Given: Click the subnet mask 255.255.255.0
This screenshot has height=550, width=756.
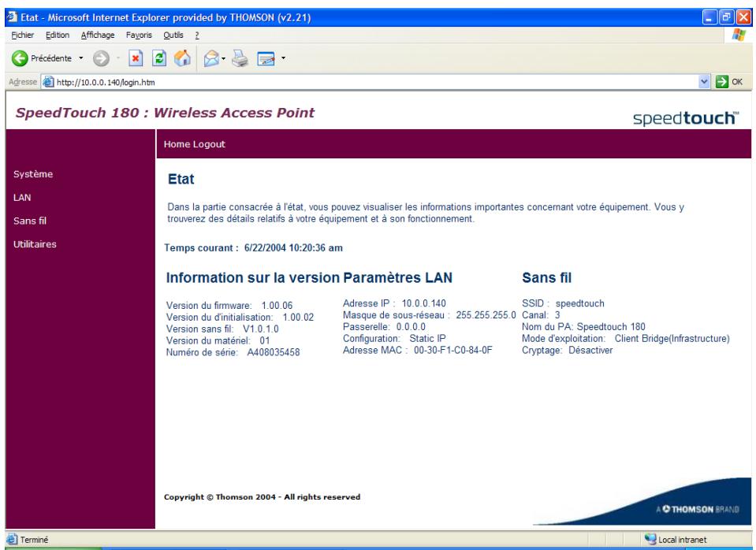Looking at the screenshot, I should [x=486, y=315].
